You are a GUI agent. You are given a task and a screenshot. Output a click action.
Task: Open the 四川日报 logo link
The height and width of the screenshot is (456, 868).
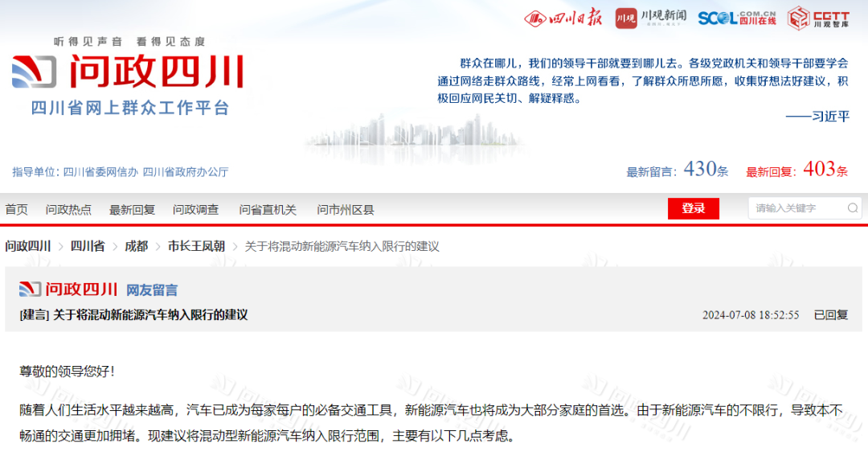point(563,18)
